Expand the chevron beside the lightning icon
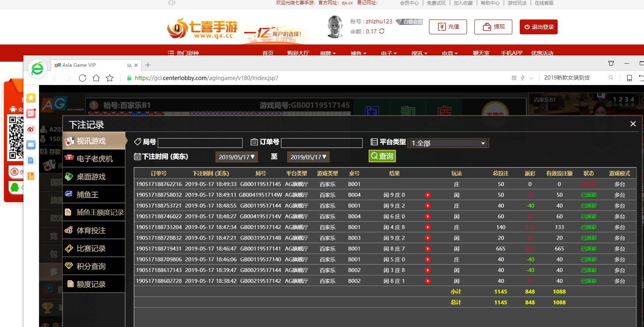Image resolution: width=644 pixels, height=327 pixels. pyautogui.click(x=531, y=78)
